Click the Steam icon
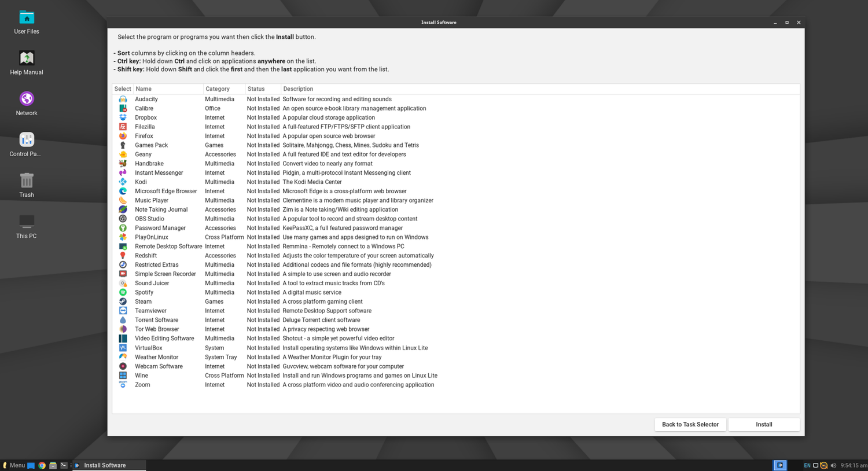868x471 pixels. pyautogui.click(x=123, y=302)
